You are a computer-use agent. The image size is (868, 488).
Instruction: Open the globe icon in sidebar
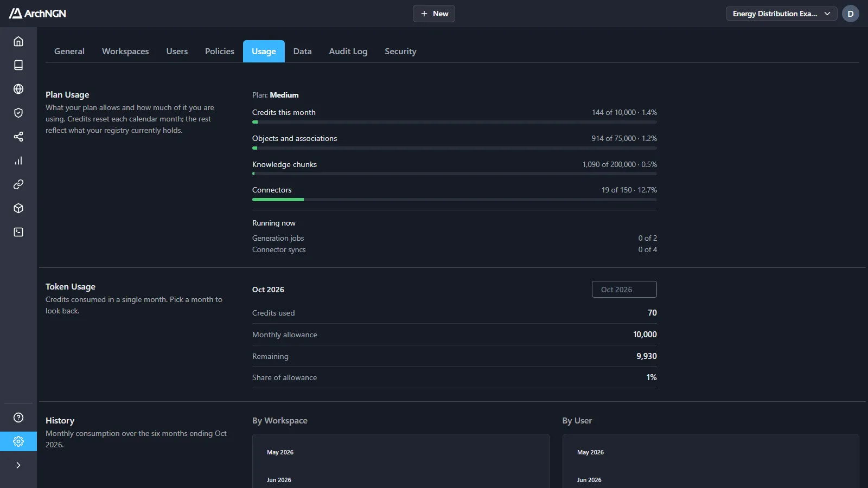pyautogui.click(x=18, y=89)
